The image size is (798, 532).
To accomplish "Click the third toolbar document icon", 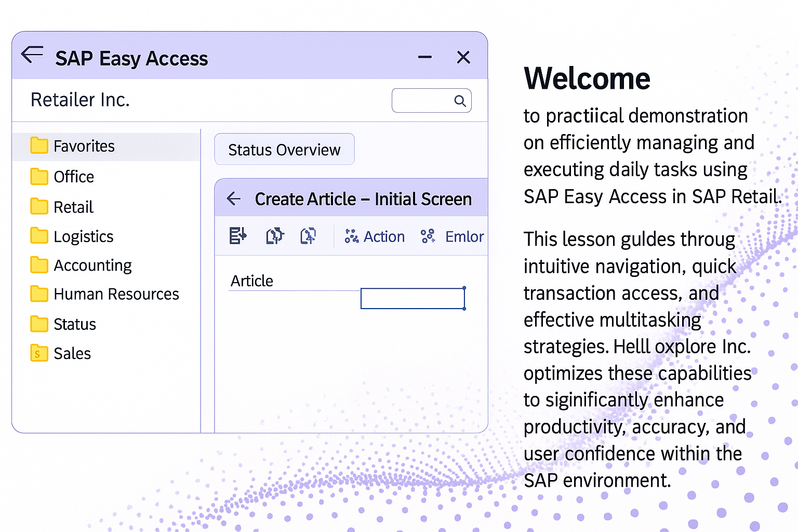I will (308, 236).
